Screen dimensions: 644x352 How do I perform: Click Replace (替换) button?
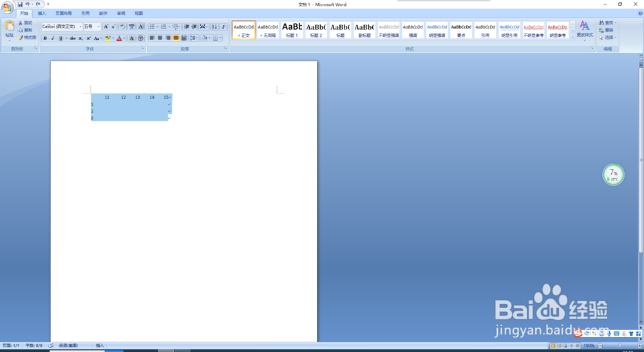click(x=607, y=30)
